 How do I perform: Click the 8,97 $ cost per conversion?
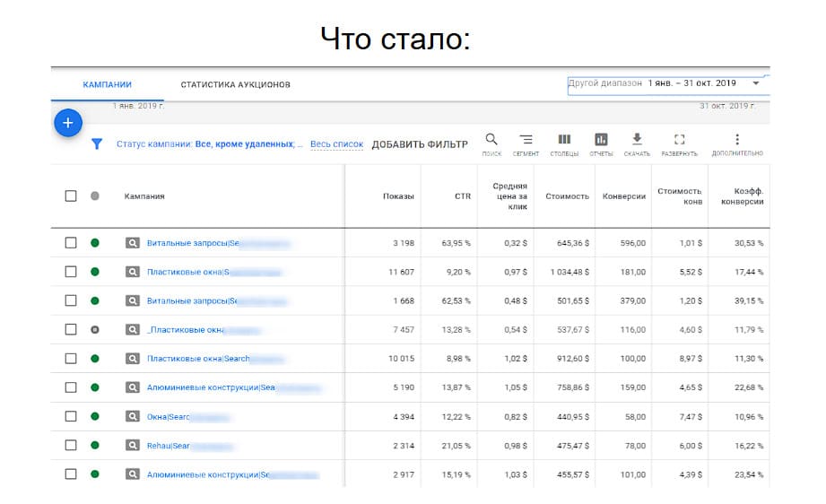(691, 359)
